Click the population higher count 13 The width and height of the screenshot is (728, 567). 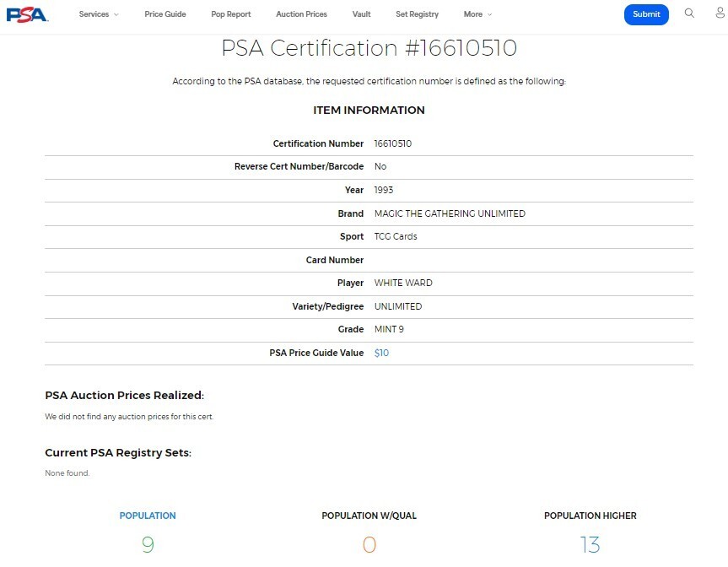pyautogui.click(x=590, y=545)
